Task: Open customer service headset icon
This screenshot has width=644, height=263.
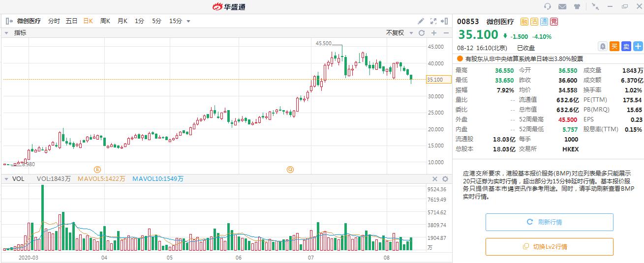Action: click(x=548, y=6)
